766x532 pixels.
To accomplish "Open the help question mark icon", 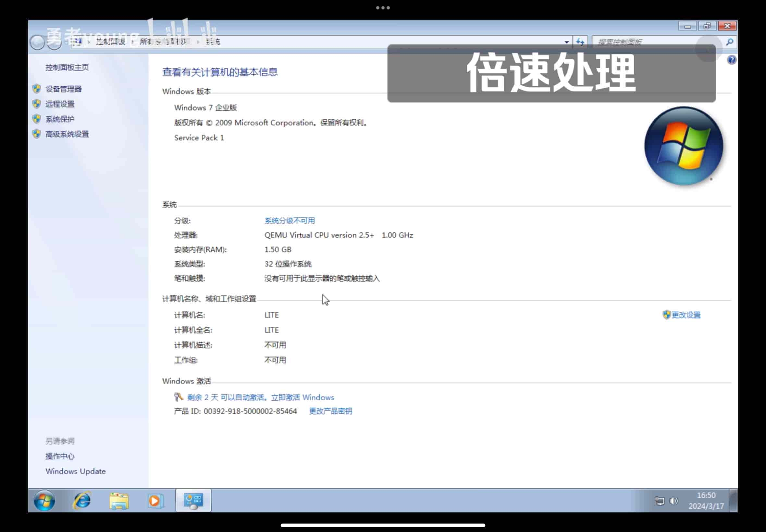I will click(731, 60).
